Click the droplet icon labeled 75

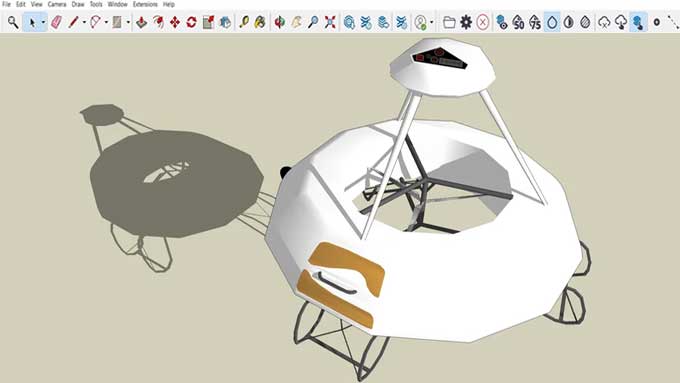[x=535, y=22]
